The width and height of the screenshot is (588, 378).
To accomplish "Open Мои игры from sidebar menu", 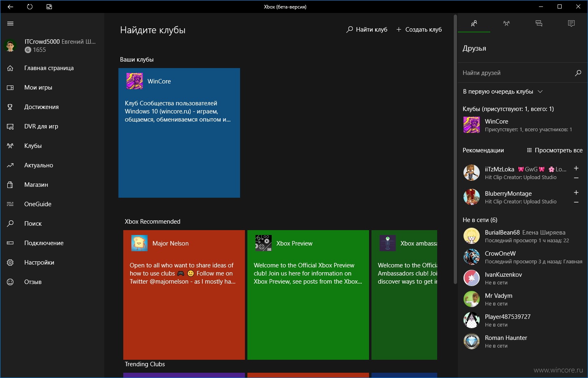I will (52, 88).
